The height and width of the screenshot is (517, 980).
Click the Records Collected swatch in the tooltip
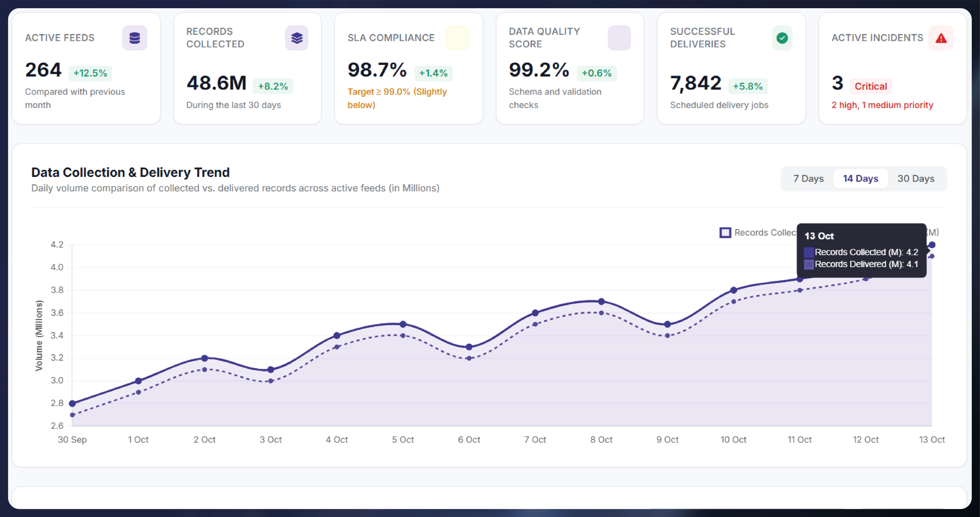coord(809,252)
